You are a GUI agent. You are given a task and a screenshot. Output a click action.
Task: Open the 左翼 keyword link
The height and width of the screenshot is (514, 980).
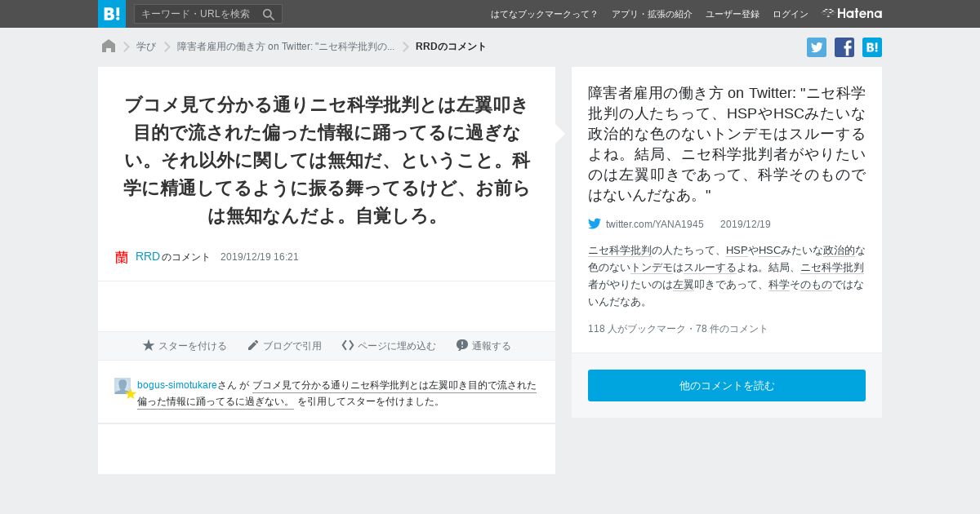(x=684, y=285)
